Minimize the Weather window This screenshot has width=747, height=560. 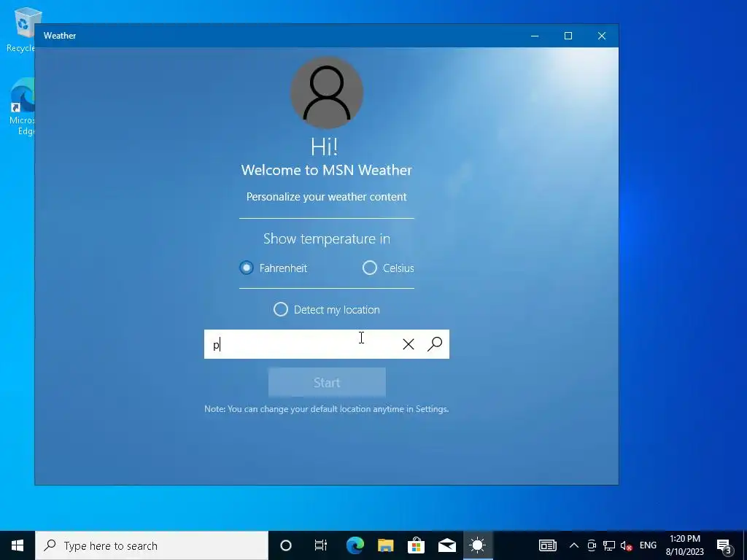[x=535, y=36]
